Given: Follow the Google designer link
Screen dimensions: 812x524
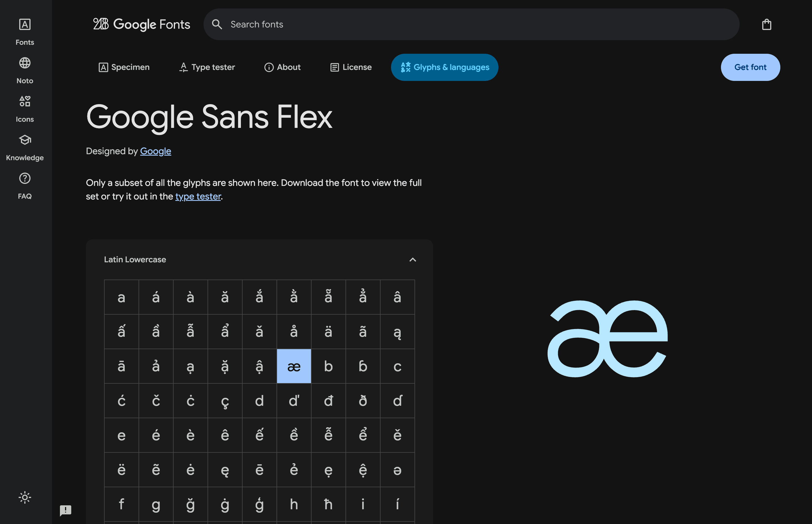Looking at the screenshot, I should [x=156, y=151].
